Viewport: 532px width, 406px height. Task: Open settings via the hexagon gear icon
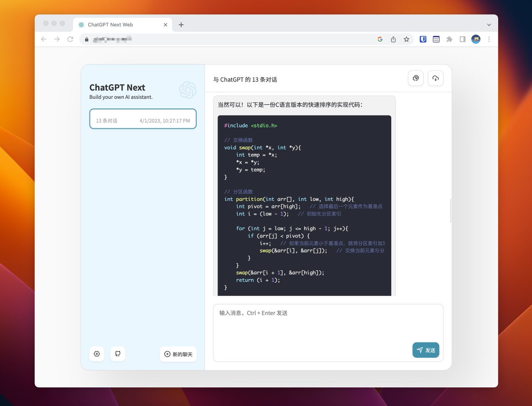point(97,354)
